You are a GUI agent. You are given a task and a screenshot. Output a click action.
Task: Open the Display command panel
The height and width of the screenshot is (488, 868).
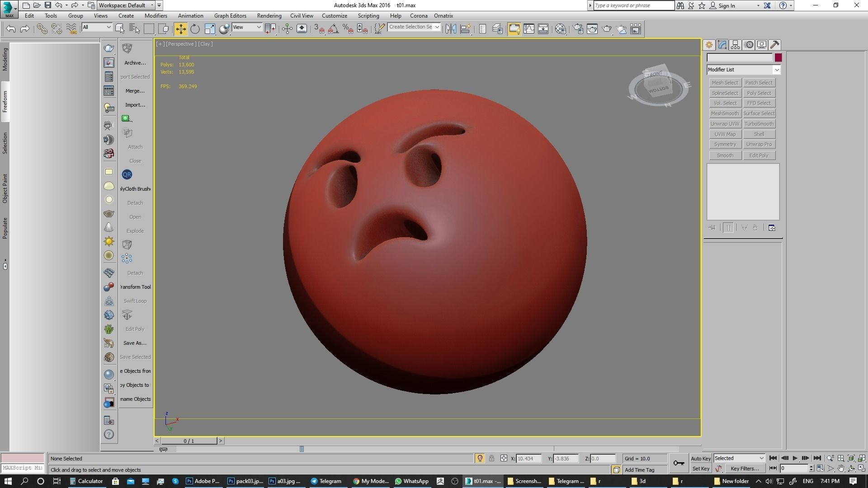coord(762,45)
